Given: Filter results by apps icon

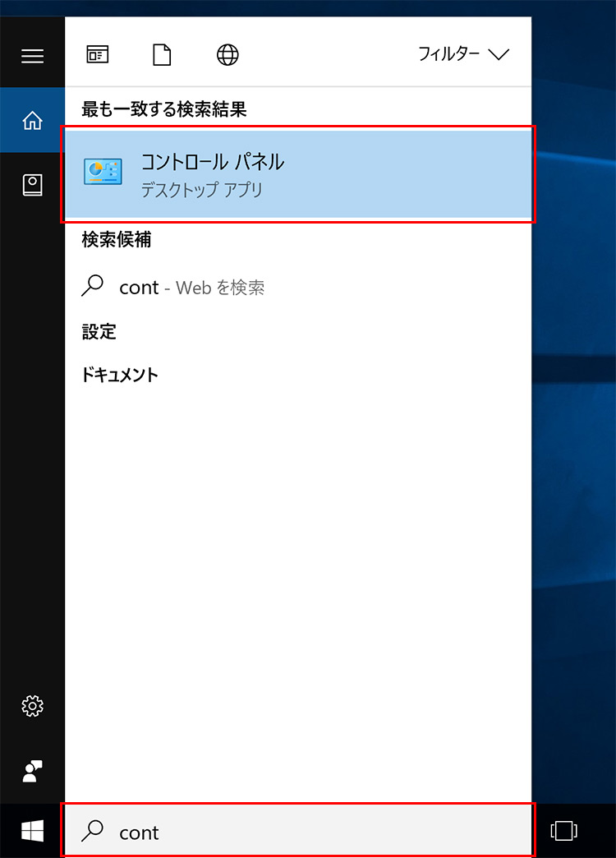Looking at the screenshot, I should (97, 55).
